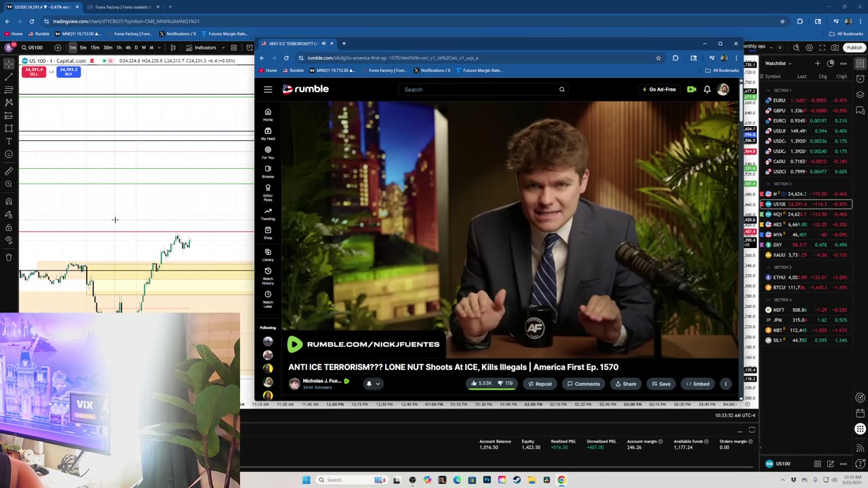
Task: Click the green upload video camera icon
Action: [x=691, y=89]
